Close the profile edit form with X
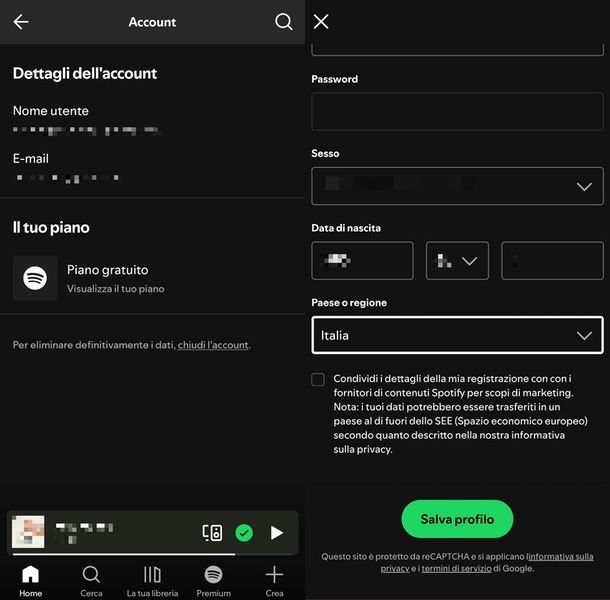 click(321, 21)
